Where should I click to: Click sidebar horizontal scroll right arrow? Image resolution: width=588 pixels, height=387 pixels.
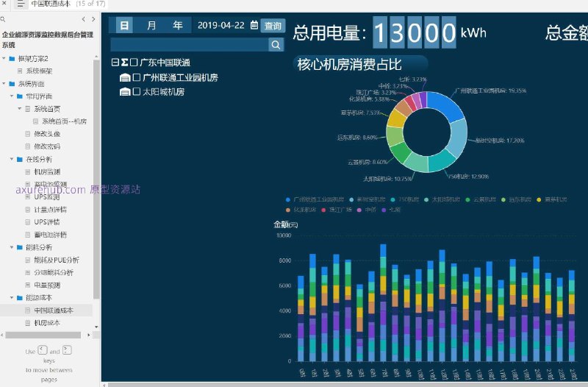pyautogui.click(x=88, y=335)
